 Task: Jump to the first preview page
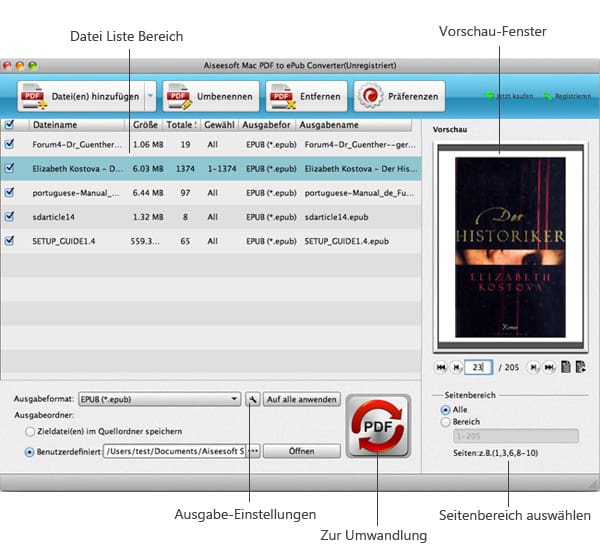tap(441, 368)
